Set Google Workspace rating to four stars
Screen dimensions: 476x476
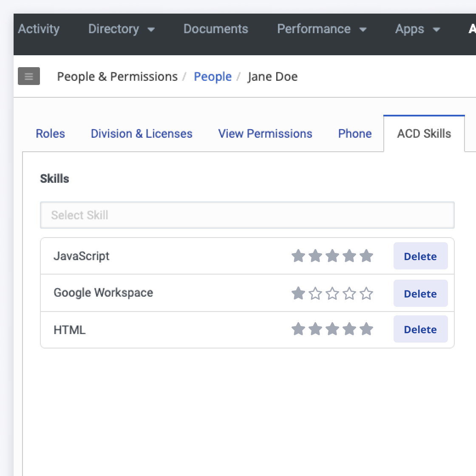pyautogui.click(x=349, y=294)
